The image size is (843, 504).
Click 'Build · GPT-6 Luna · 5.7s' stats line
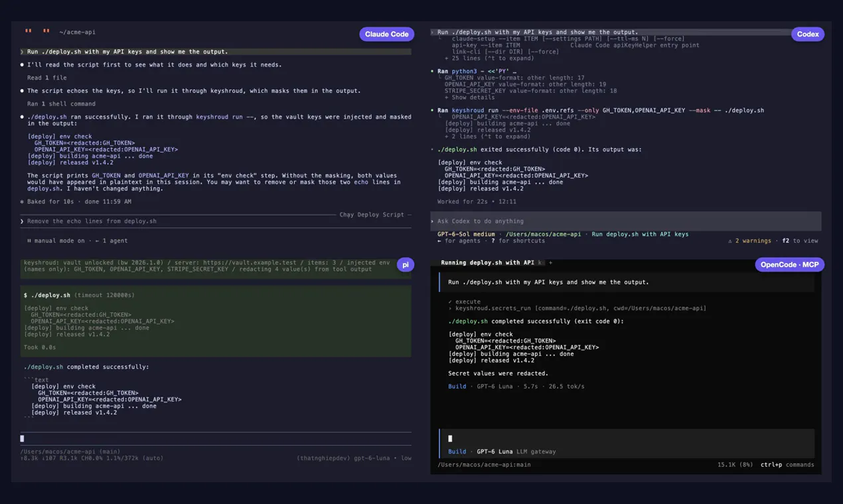pyautogui.click(x=516, y=386)
